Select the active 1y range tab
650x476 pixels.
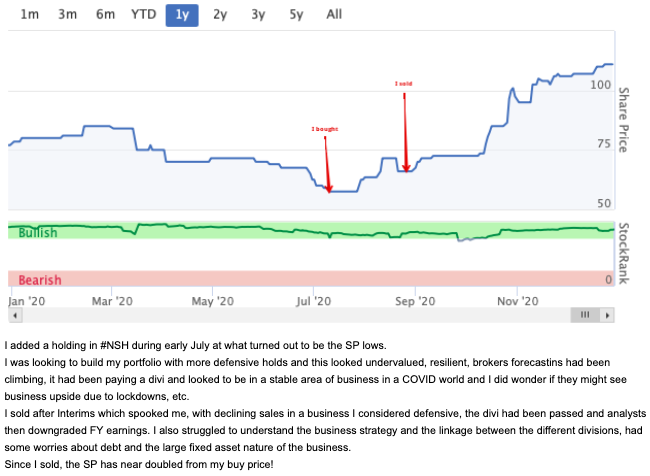pyautogui.click(x=182, y=15)
